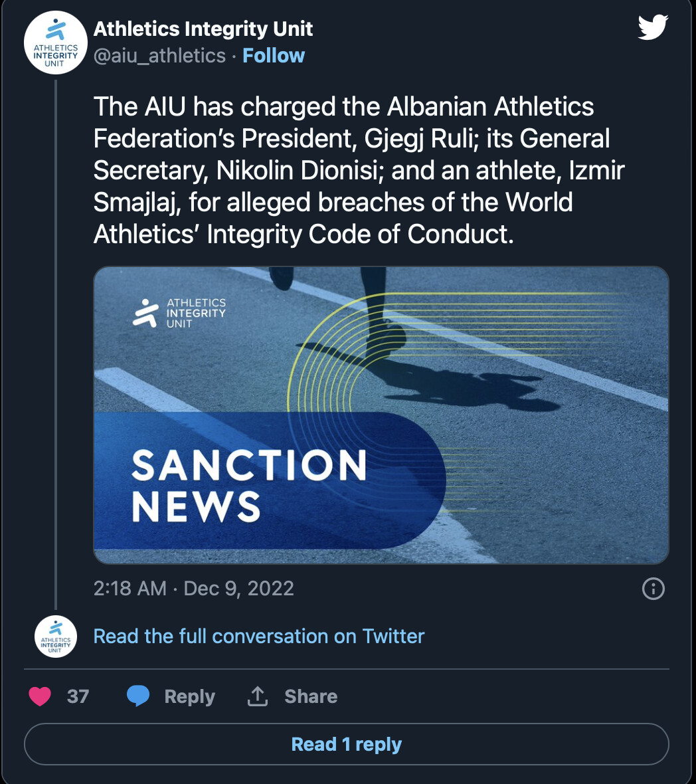Image resolution: width=696 pixels, height=784 pixels.
Task: Click the share upload arrow icon
Action: (x=258, y=696)
